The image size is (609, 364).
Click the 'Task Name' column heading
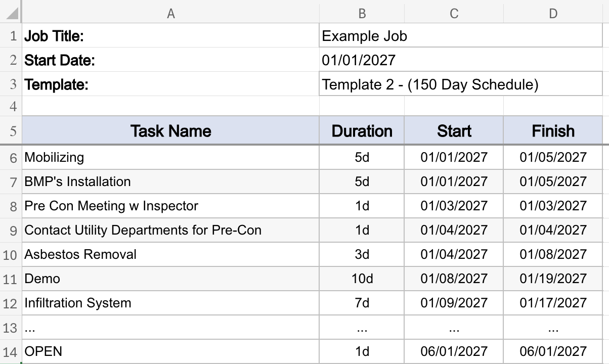point(171,131)
